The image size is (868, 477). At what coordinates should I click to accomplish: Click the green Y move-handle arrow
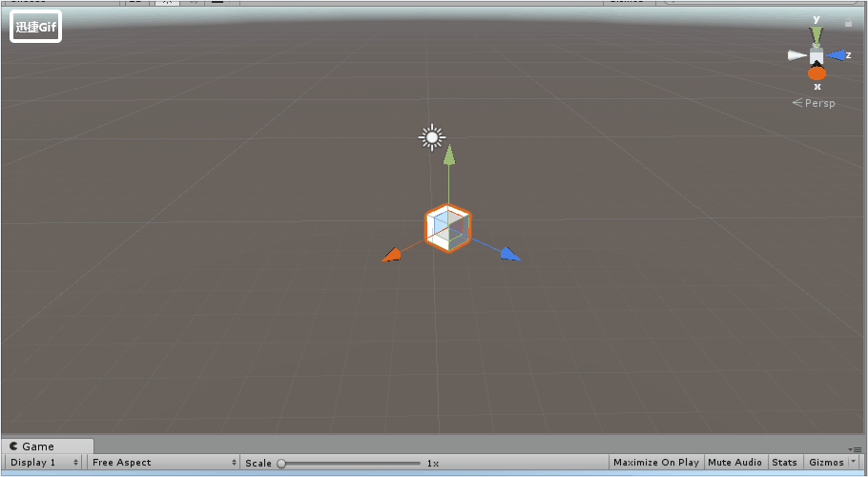(449, 155)
